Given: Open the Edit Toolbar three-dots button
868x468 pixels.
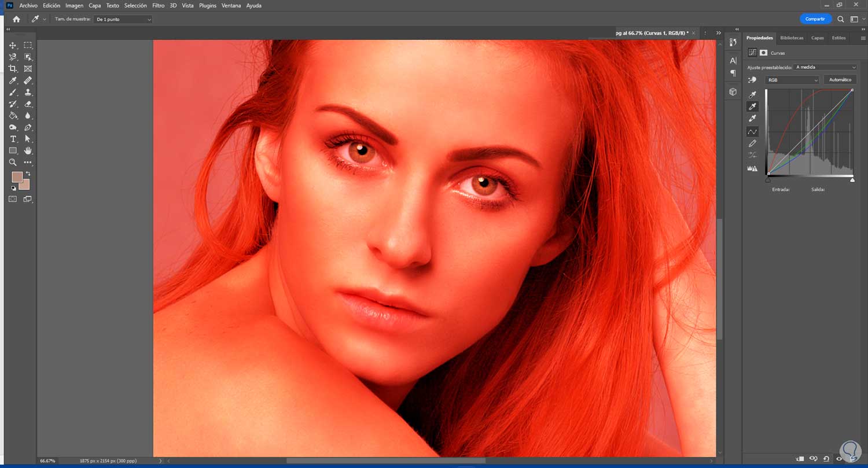Looking at the screenshot, I should coord(28,163).
